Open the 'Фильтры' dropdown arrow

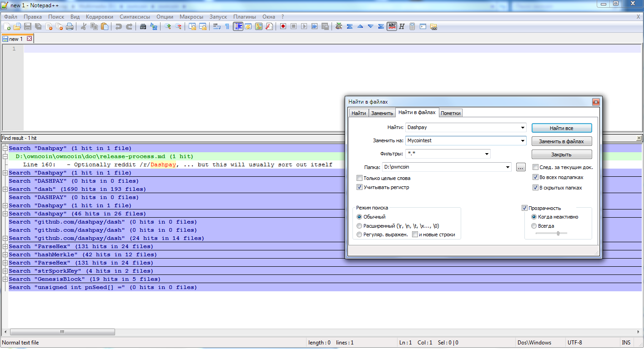tap(487, 154)
